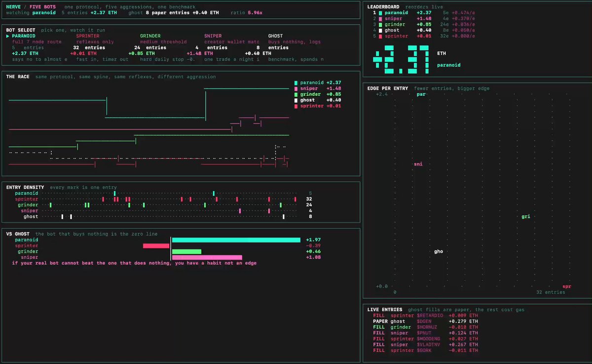
Task: Click the +2.4 axis label in Edge Per Entry
Action: click(382, 94)
